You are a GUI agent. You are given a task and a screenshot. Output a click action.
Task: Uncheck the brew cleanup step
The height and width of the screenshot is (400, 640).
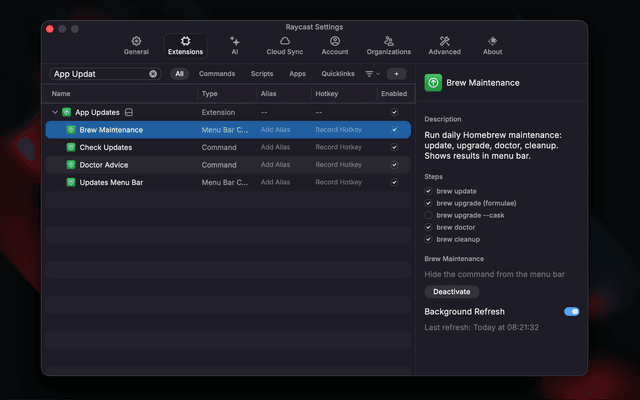(x=428, y=240)
